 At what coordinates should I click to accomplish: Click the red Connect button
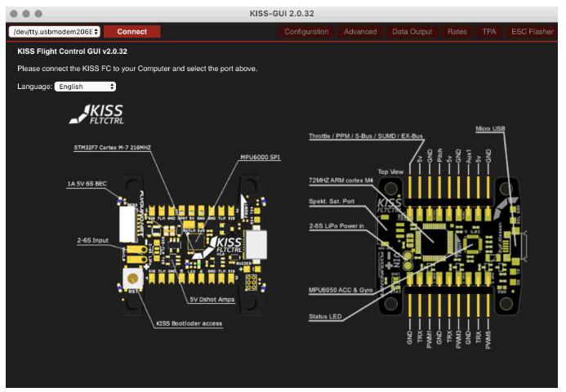point(131,32)
